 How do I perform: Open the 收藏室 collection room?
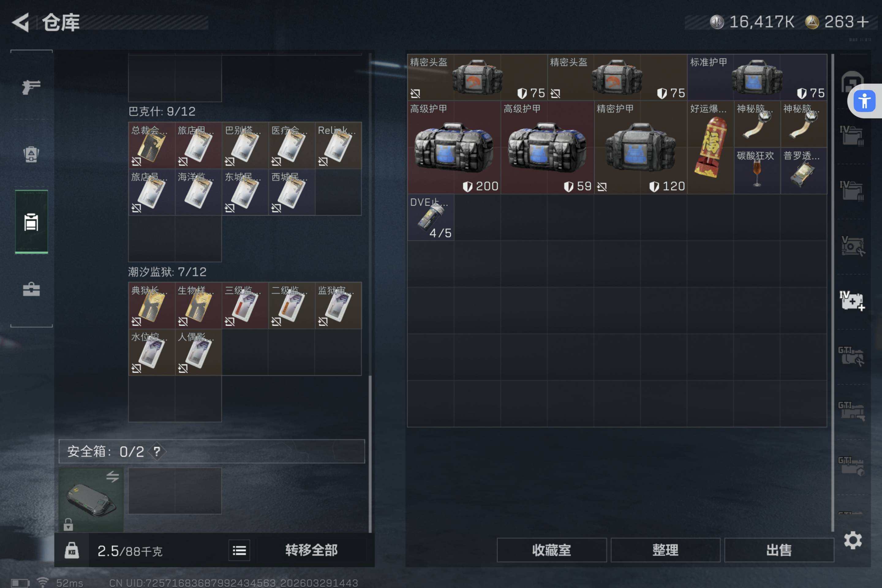(x=551, y=550)
